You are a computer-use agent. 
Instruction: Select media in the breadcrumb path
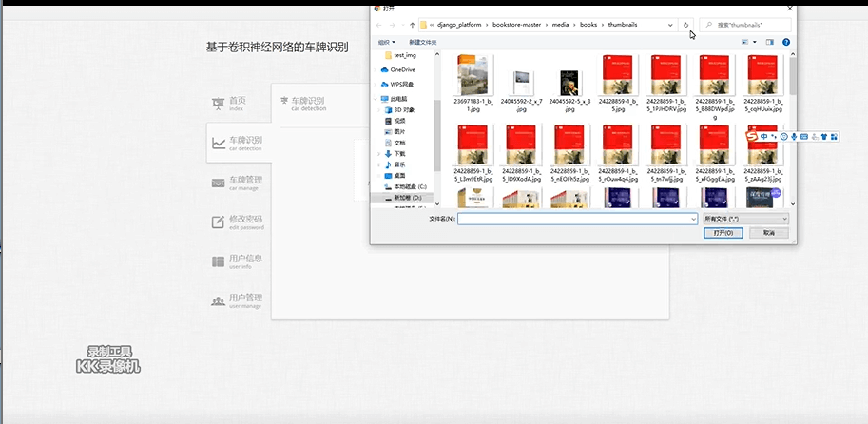point(560,25)
